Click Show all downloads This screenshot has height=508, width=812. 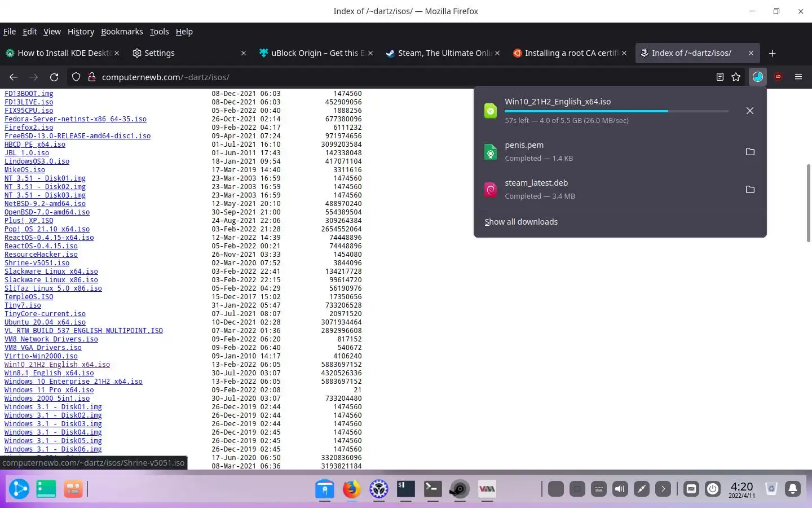tap(521, 222)
